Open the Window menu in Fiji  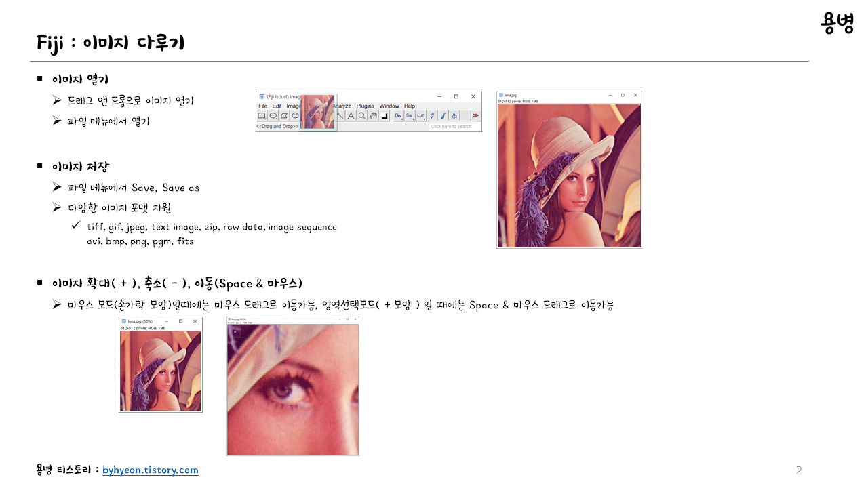pos(389,106)
